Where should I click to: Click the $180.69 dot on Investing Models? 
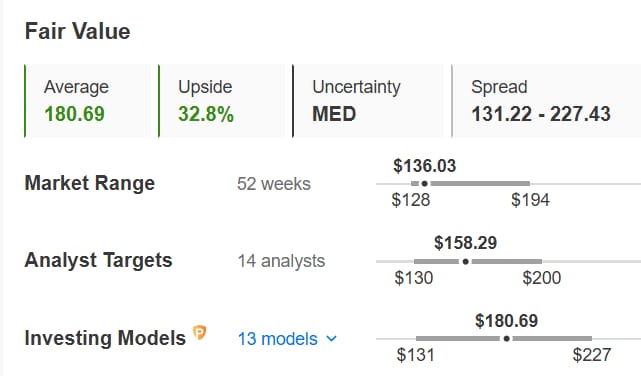pyautogui.click(x=507, y=338)
